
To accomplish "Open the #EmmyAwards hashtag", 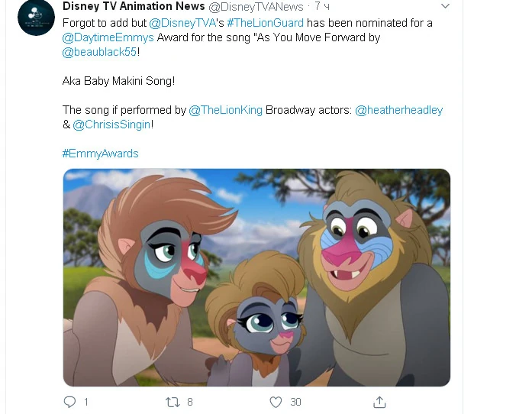I will [101, 154].
